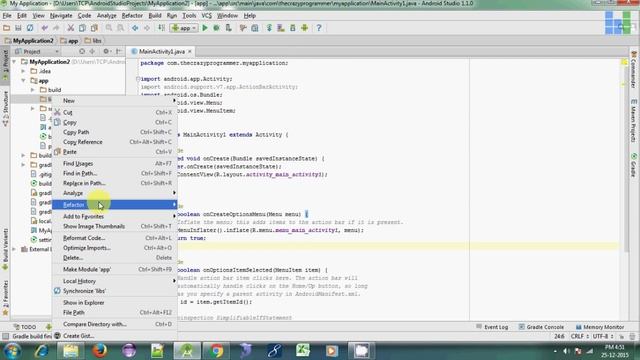Open the app run configuration dropdown
The height and width of the screenshot is (360, 640).
(x=184, y=28)
